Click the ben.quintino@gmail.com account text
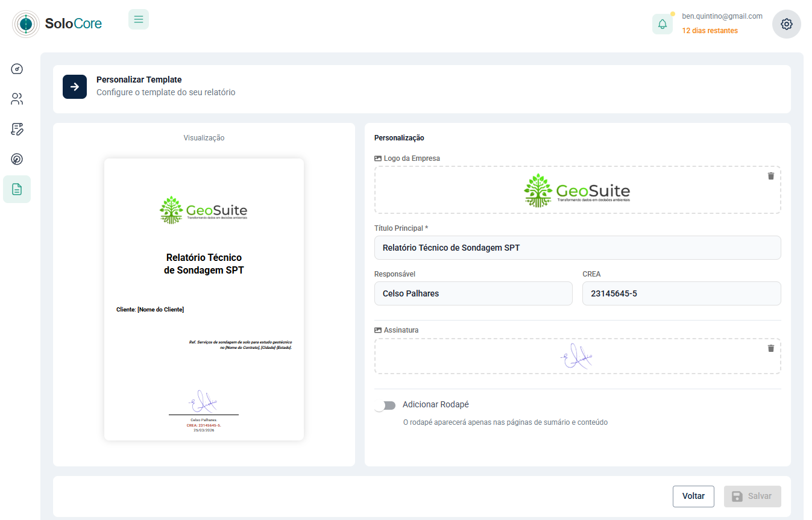Image resolution: width=812 pixels, height=520 pixels. click(722, 16)
